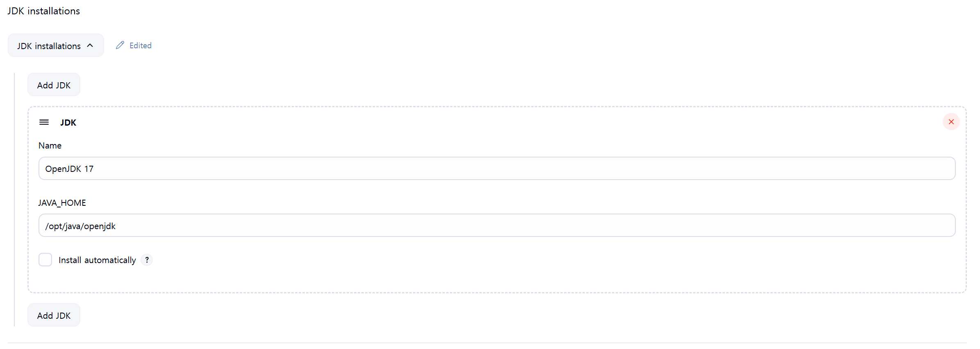Click the Install automatically label text

click(x=97, y=260)
